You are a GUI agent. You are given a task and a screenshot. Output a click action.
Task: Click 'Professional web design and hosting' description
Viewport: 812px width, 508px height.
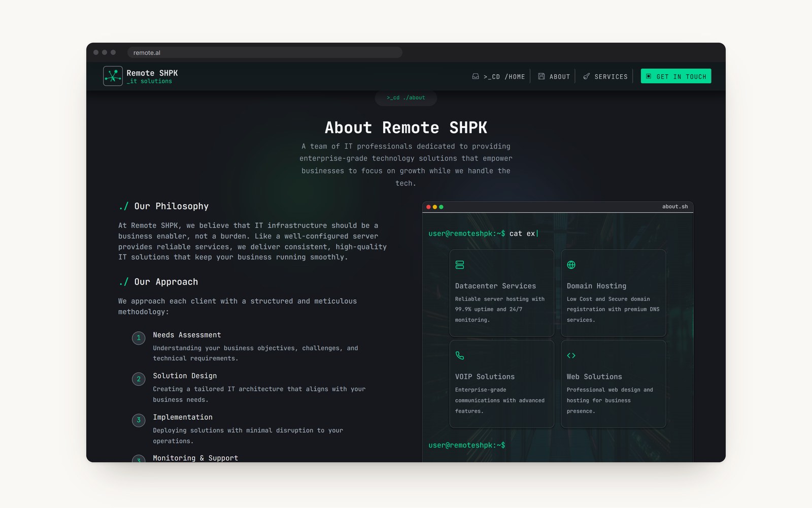pos(610,400)
